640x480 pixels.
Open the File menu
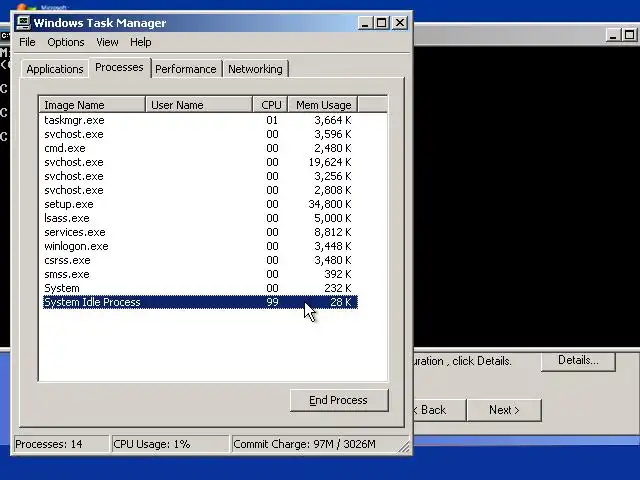27,42
